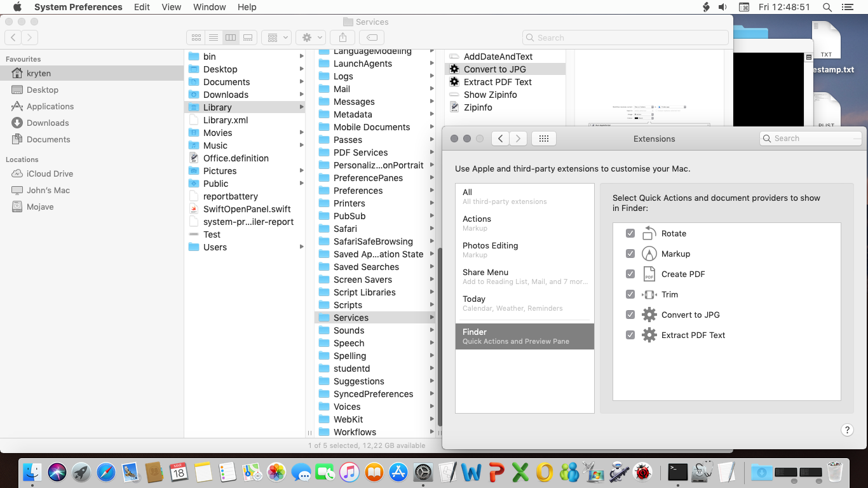Toggle the Trim checkbox
Image resolution: width=868 pixels, height=488 pixels.
click(630, 294)
